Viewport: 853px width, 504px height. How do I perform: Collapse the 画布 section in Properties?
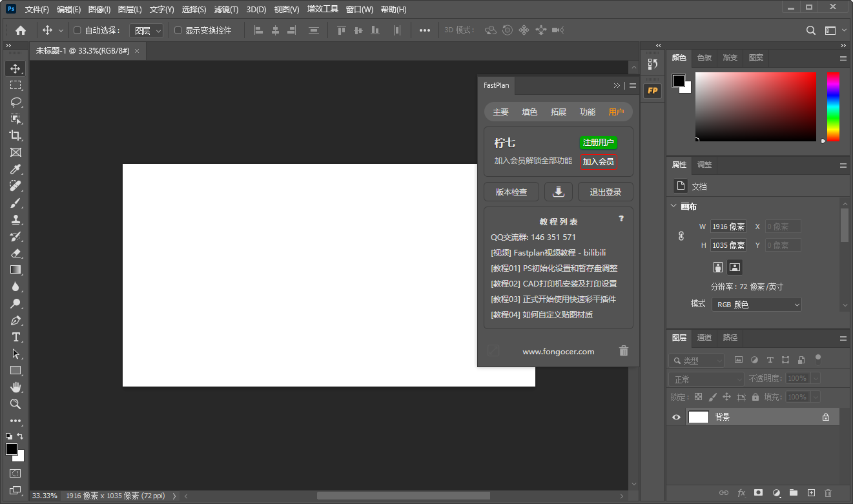coord(673,206)
